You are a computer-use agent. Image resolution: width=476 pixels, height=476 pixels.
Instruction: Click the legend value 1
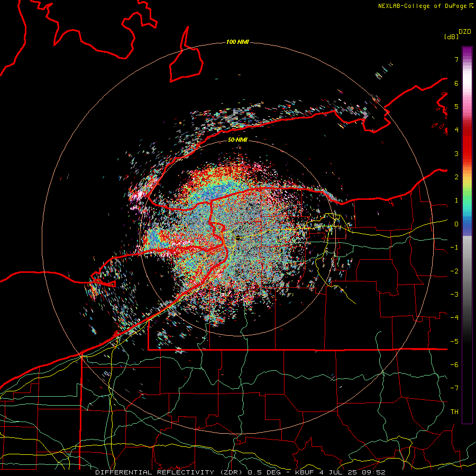point(456,200)
